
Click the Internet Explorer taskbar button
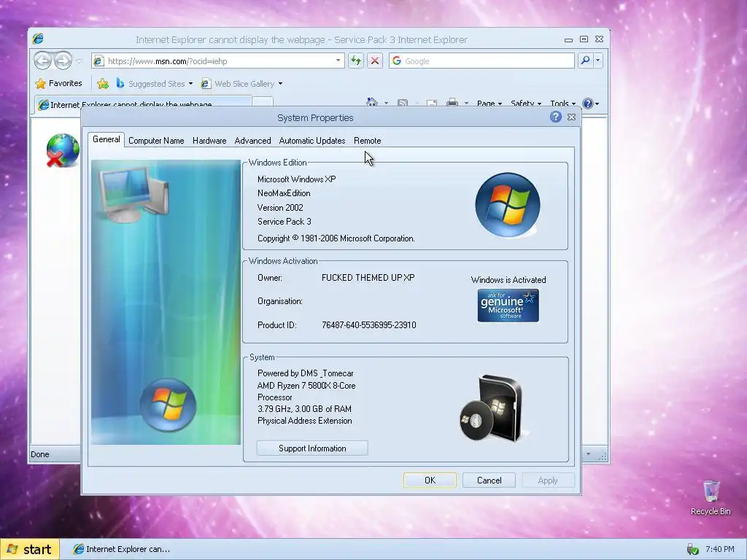[122, 549]
